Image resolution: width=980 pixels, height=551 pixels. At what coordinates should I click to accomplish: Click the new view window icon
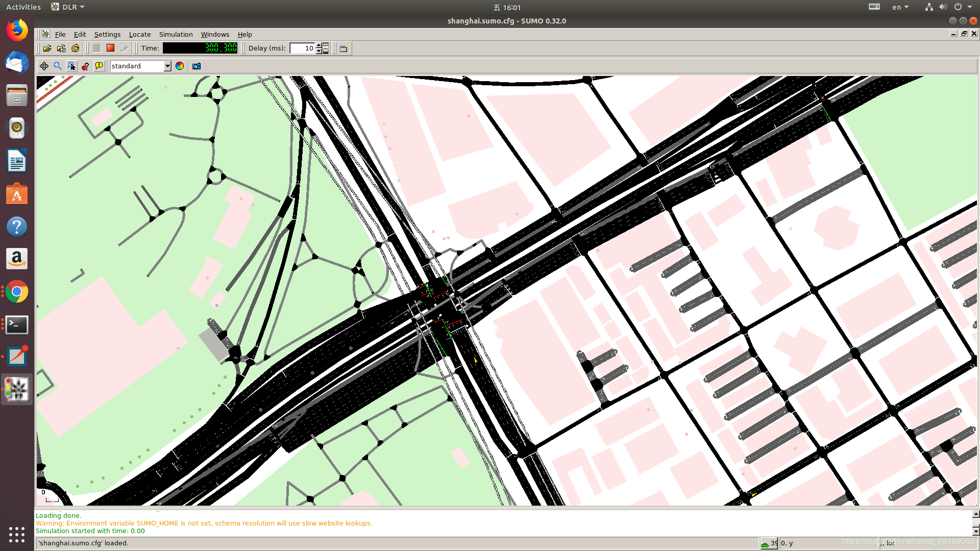coord(344,48)
